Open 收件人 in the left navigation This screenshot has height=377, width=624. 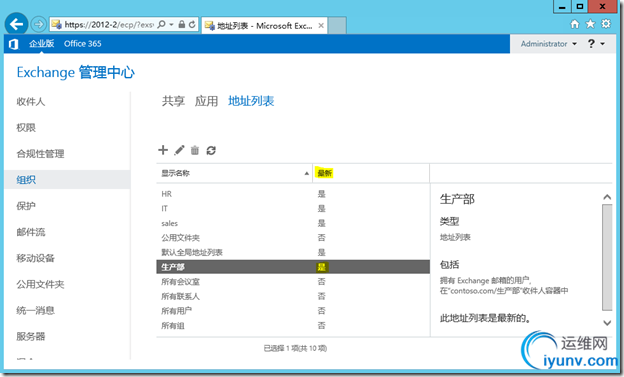pyautogui.click(x=31, y=102)
